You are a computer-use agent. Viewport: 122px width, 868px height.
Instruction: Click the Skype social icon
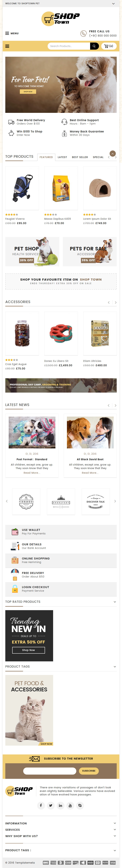point(80,805)
